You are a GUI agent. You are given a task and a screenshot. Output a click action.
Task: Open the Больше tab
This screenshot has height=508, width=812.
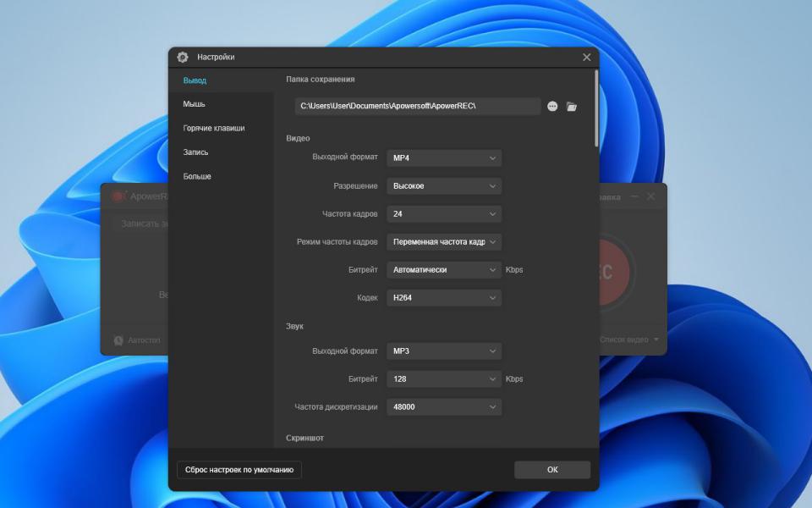pyautogui.click(x=197, y=176)
